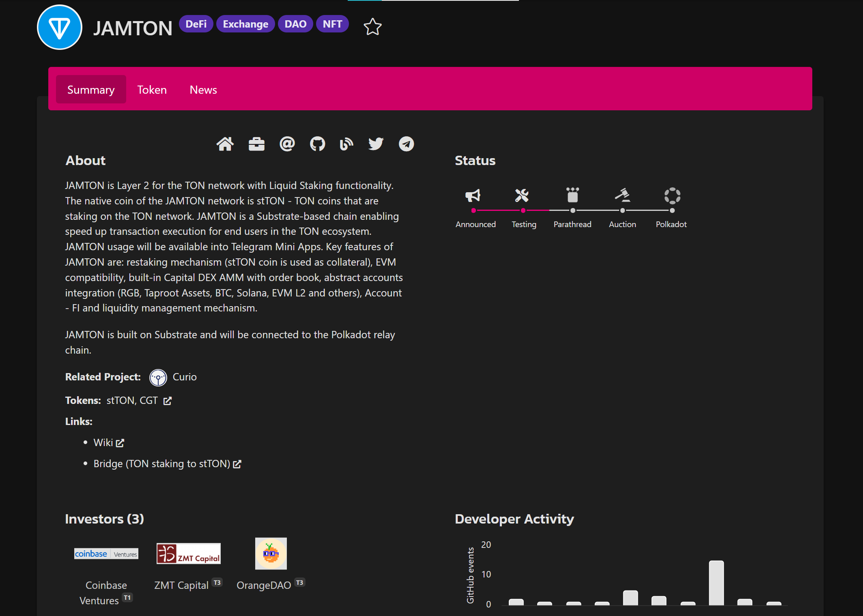Select the Exchange tag
The height and width of the screenshot is (616, 863).
(x=245, y=24)
